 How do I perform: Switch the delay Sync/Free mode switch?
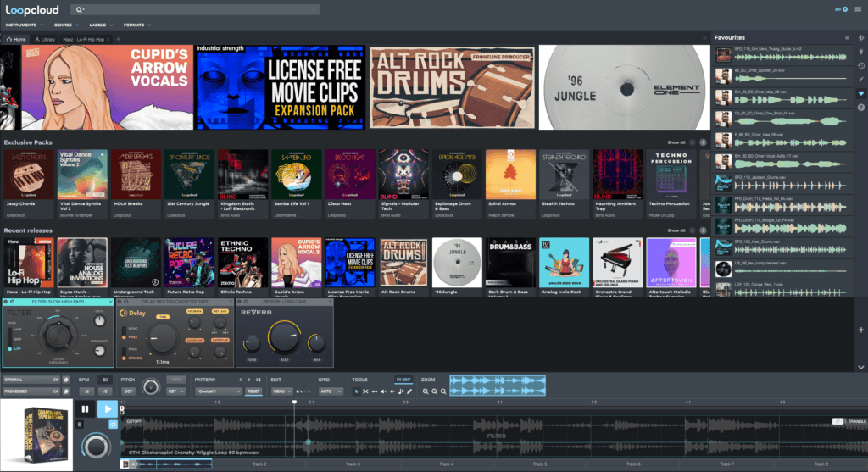pyautogui.click(x=124, y=333)
